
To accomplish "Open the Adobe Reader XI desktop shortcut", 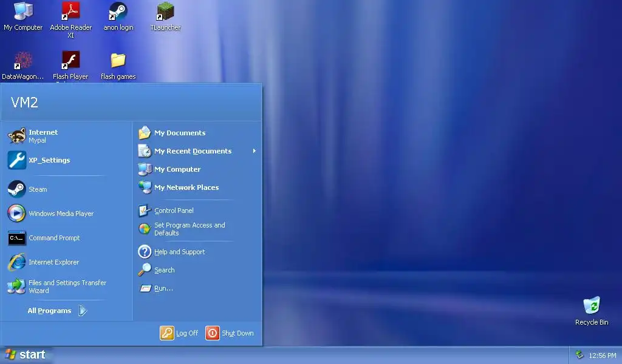I will tap(70, 20).
